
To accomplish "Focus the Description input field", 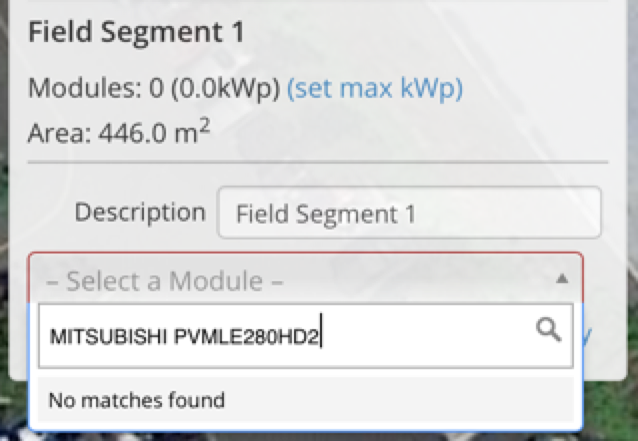I will pyautogui.click(x=409, y=212).
